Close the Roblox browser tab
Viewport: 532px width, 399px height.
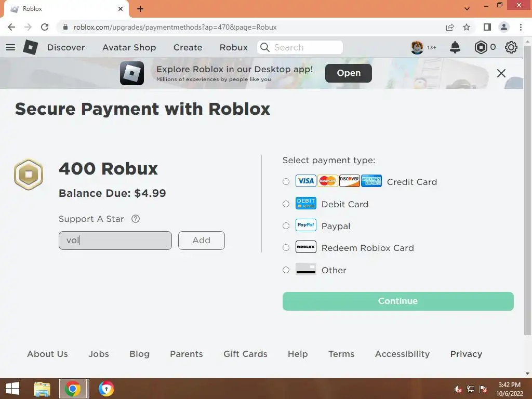tap(121, 9)
